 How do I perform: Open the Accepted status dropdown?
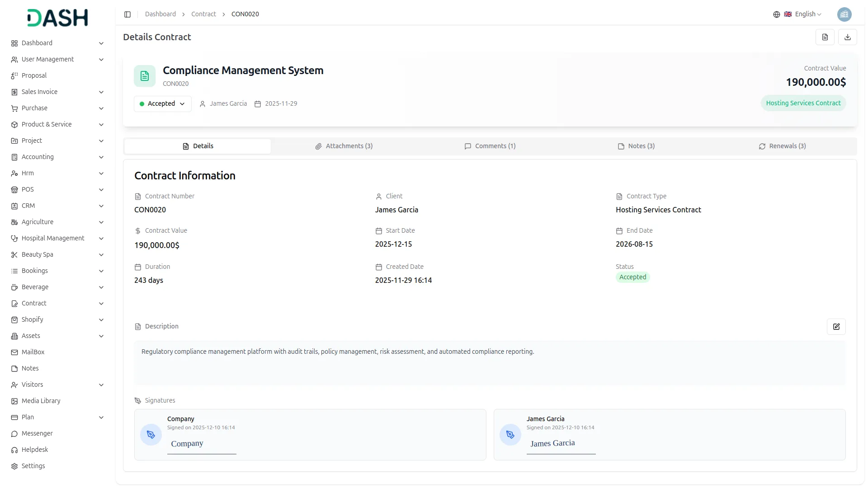[x=162, y=103]
